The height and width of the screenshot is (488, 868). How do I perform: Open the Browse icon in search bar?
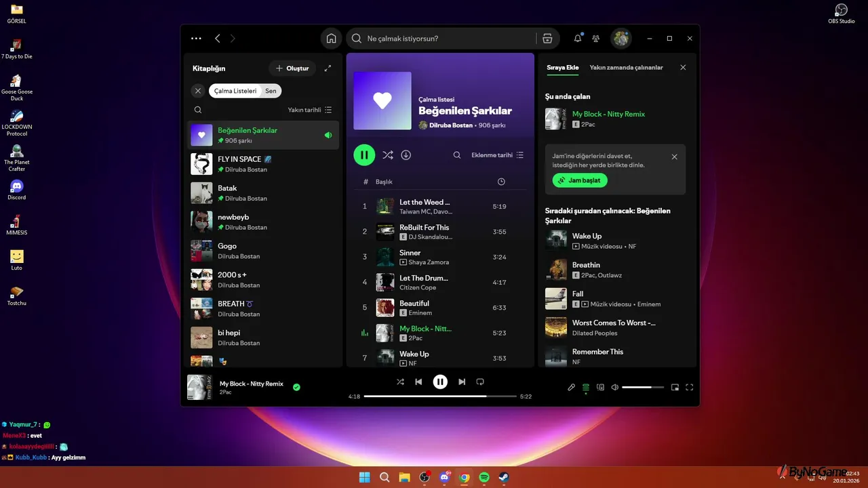click(x=547, y=39)
